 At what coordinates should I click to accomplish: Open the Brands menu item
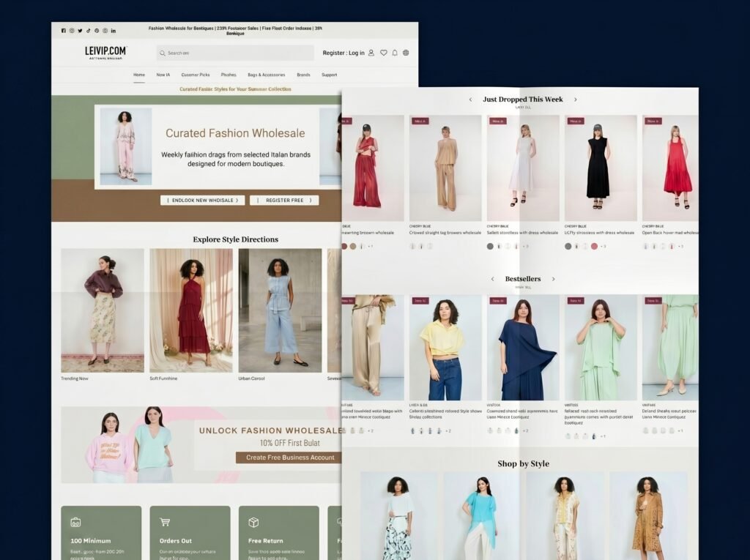click(303, 75)
